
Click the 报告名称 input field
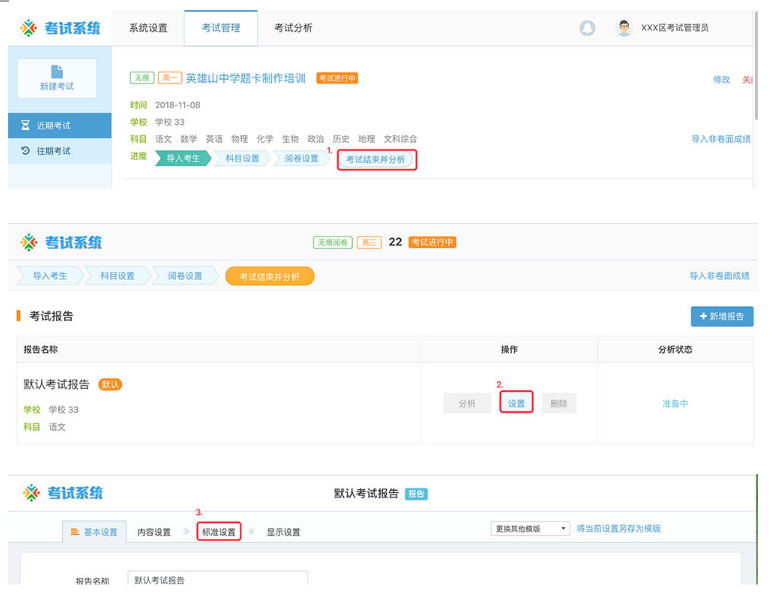coord(218,579)
